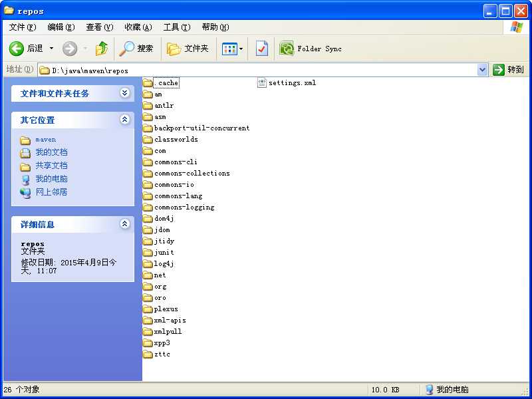This screenshot has width=532, height=399.
Task: Click the address bar path field
Action: (257, 70)
